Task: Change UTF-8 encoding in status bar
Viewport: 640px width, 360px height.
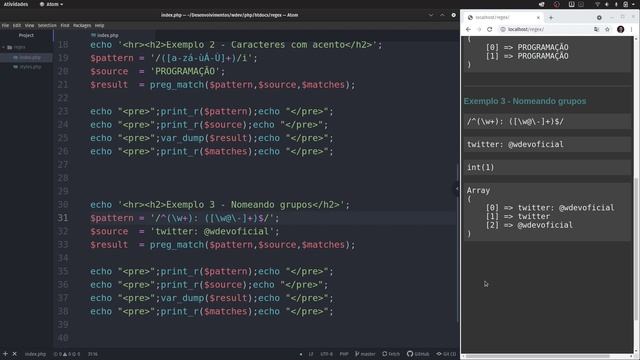Action: click(x=327, y=354)
